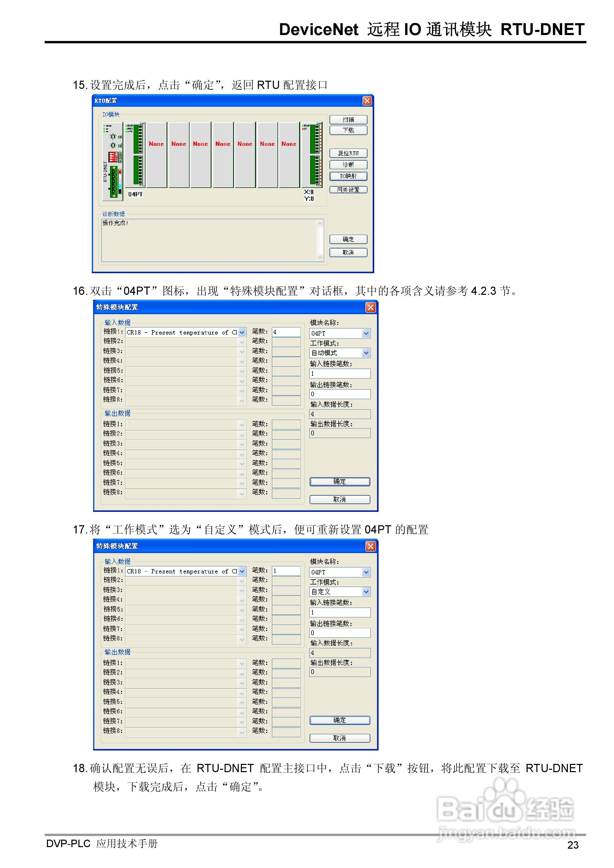This screenshot has width=614, height=868.
Task: Expand 模块名称 04PT dropdown in middle dialog
Action: click(365, 333)
